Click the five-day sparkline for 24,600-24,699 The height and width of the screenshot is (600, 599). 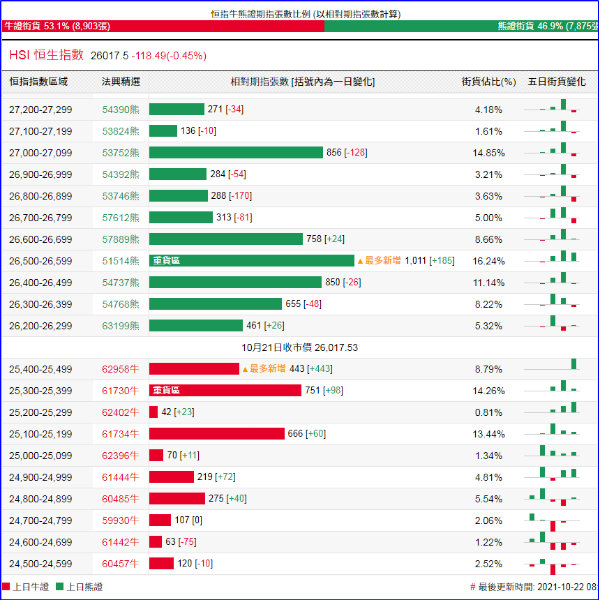[552, 541]
